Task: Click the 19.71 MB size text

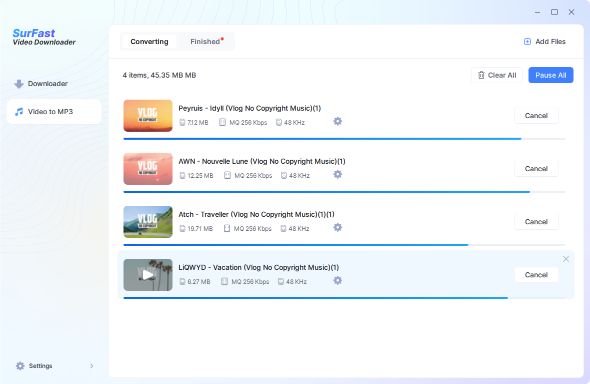Action: pos(200,229)
